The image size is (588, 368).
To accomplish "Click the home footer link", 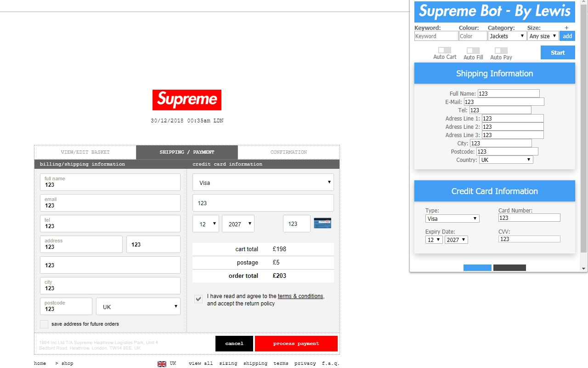I will 40,363.
